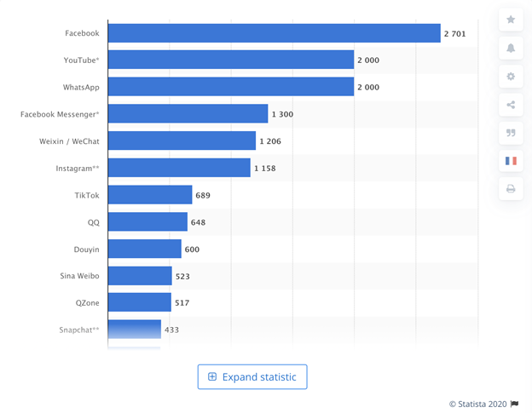Select the Instagram bar showing 1 158

(x=179, y=168)
